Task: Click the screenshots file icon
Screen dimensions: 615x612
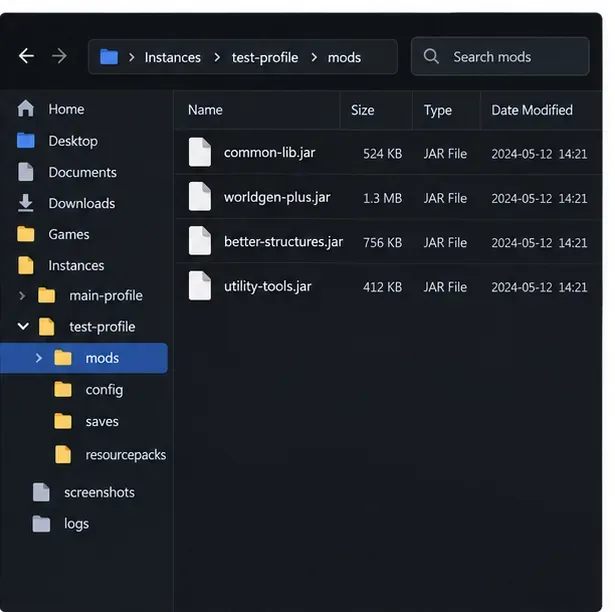Action: coord(41,492)
